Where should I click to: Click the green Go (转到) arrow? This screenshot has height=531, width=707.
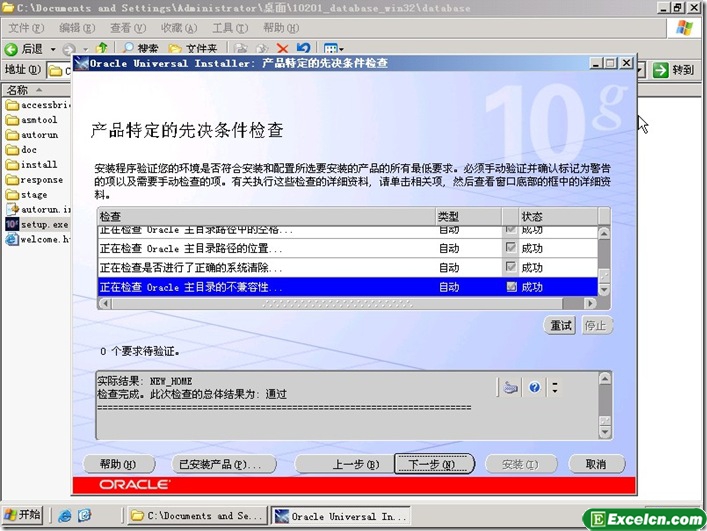tap(661, 70)
